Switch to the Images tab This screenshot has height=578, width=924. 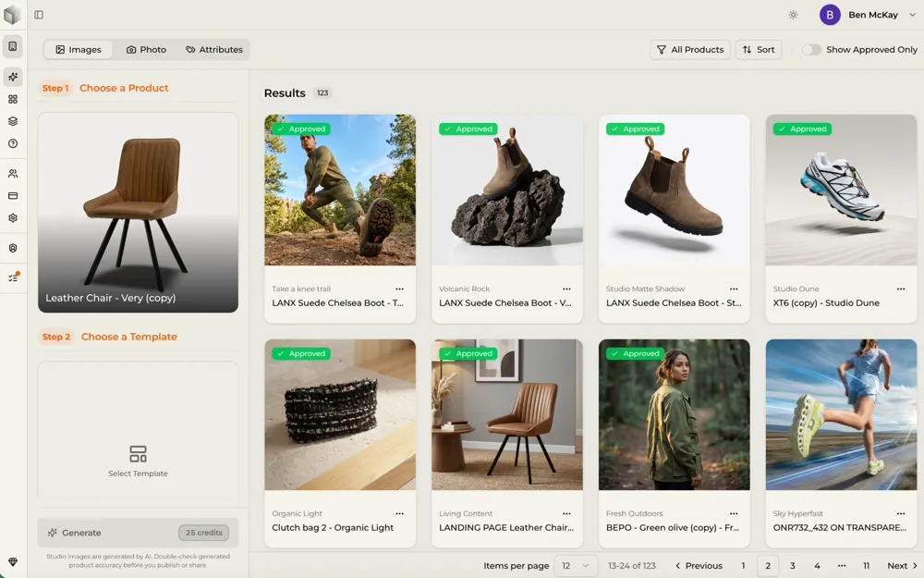coord(79,50)
